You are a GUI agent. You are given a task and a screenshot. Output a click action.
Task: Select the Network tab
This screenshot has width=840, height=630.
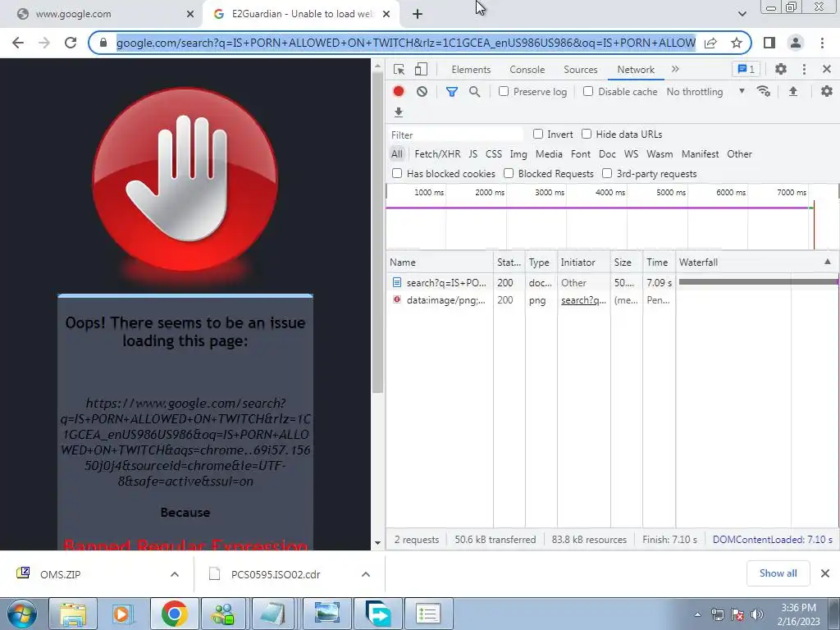pos(636,70)
